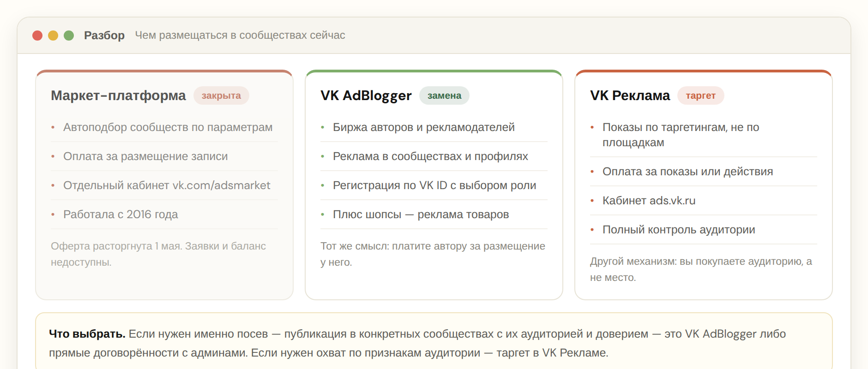Viewport: 868px width, 369px height.
Task: Select 'Биржа авторов и рекламодателей' item
Action: point(434,127)
